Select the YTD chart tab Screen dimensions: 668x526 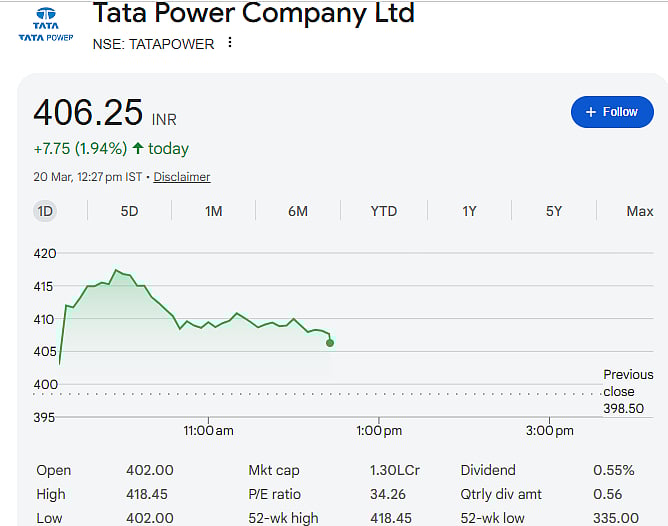383,211
